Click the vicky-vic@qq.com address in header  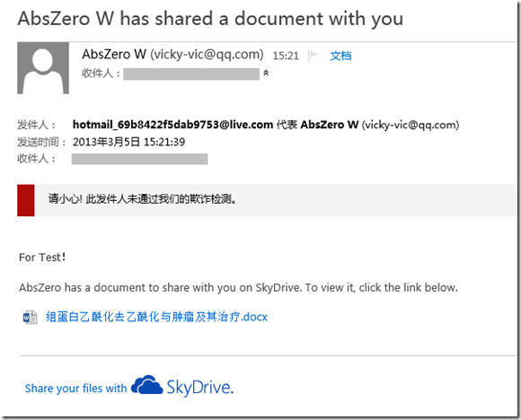tap(207, 54)
